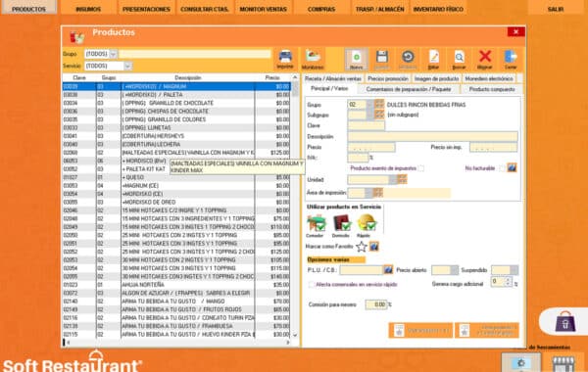Check Producto exento de impuestos box
Image resolution: width=588 pixels, height=372 pixels.
point(421,168)
